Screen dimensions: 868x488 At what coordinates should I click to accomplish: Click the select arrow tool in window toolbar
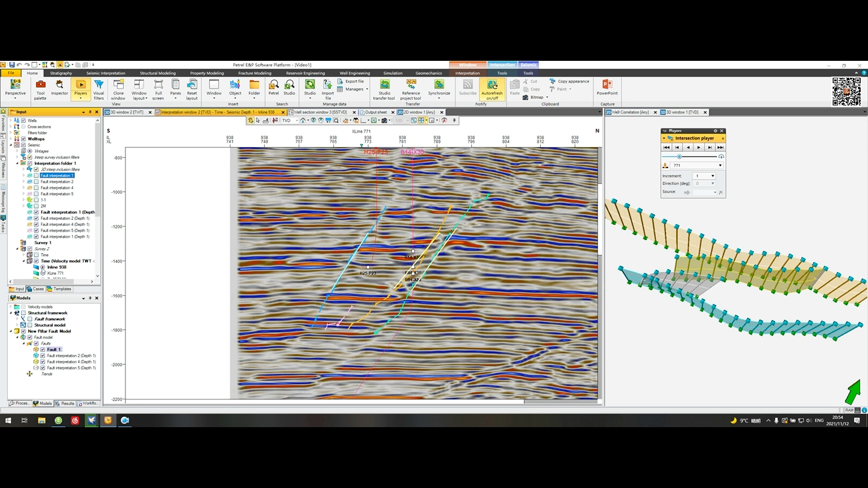pos(257,120)
